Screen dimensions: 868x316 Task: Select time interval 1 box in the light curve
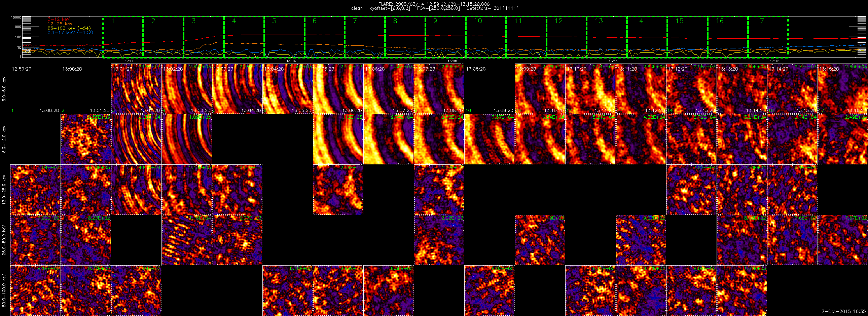click(123, 37)
